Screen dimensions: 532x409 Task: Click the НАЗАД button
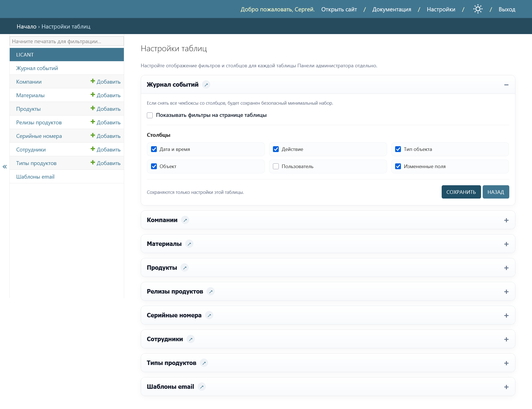tap(496, 192)
